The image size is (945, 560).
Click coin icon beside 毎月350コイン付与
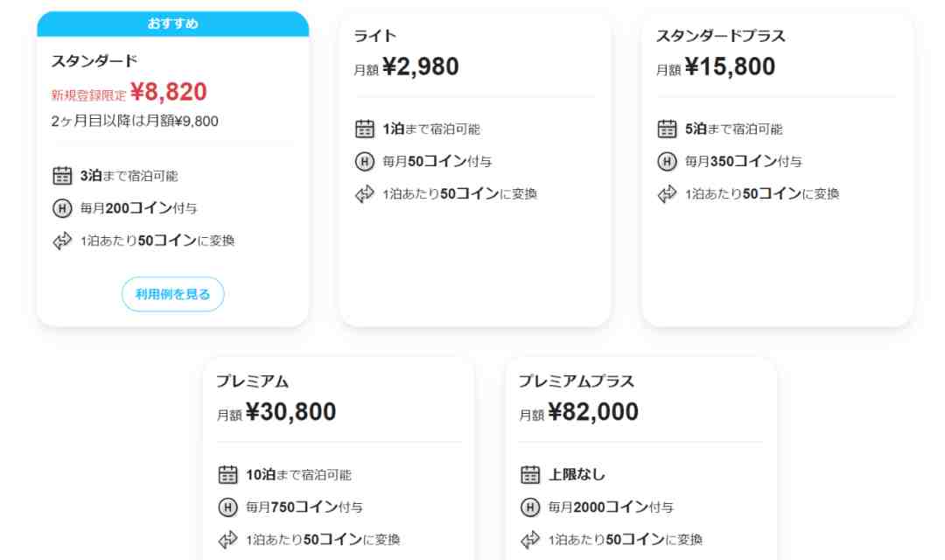667,162
